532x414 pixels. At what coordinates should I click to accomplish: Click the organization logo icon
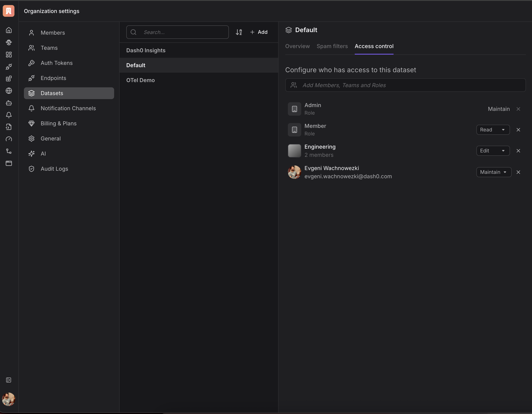(9, 11)
